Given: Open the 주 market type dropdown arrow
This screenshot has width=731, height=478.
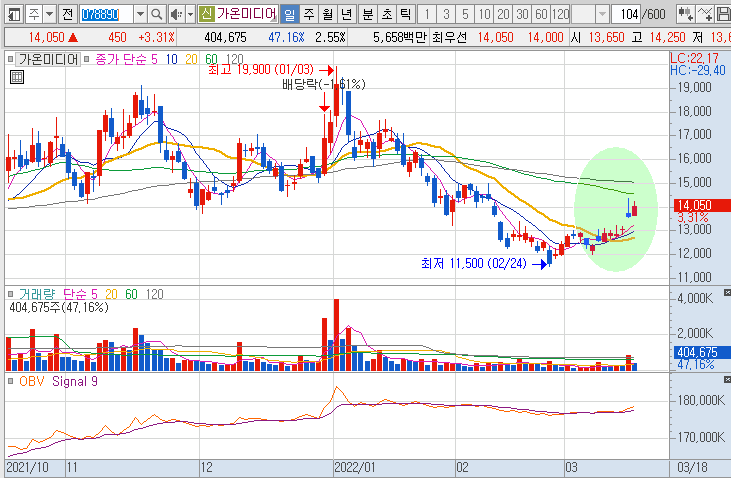Looking at the screenshot, I should (x=49, y=14).
